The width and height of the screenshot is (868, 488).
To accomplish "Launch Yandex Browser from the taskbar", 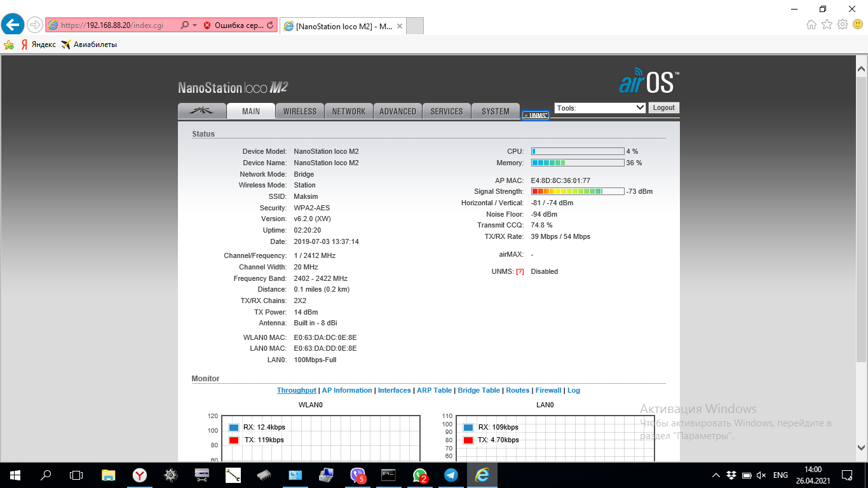I will (140, 475).
